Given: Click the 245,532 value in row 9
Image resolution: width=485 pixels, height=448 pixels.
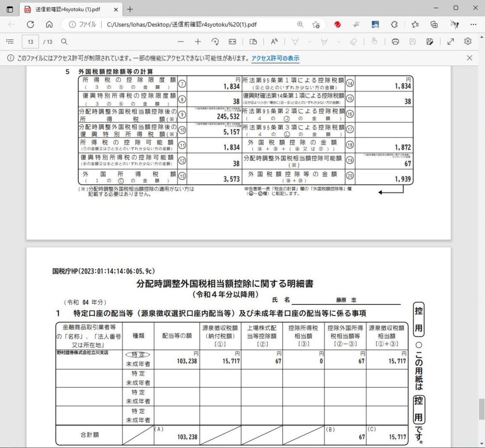Looking at the screenshot, I should 228,116.
